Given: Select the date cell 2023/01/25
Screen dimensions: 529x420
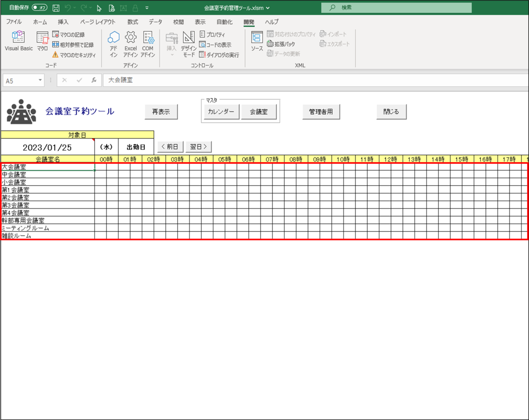Looking at the screenshot, I should [47, 147].
